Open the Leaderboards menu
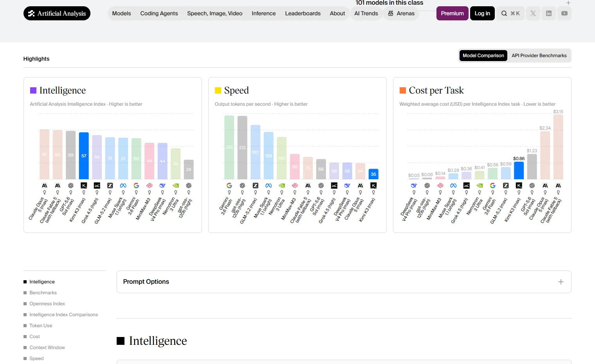 (303, 13)
